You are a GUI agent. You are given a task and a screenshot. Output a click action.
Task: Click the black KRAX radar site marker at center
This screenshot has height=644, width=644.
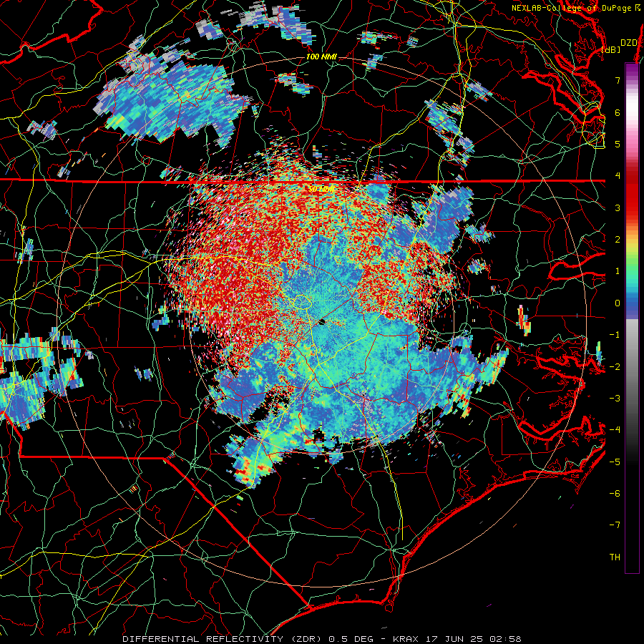click(x=322, y=323)
